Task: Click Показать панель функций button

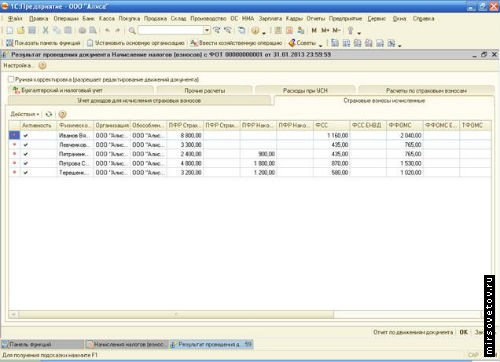Action: point(43,43)
